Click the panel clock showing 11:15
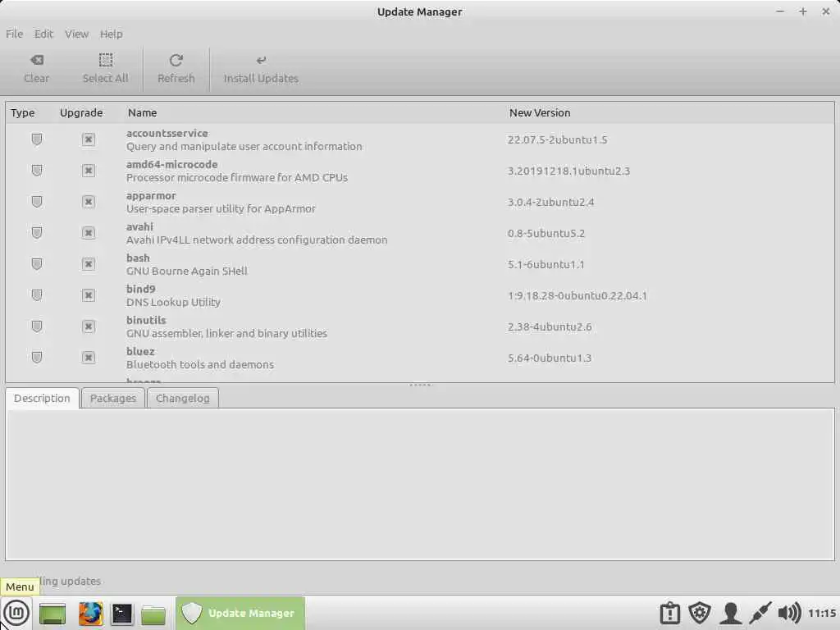Viewport: 840px width, 630px height. (822, 614)
